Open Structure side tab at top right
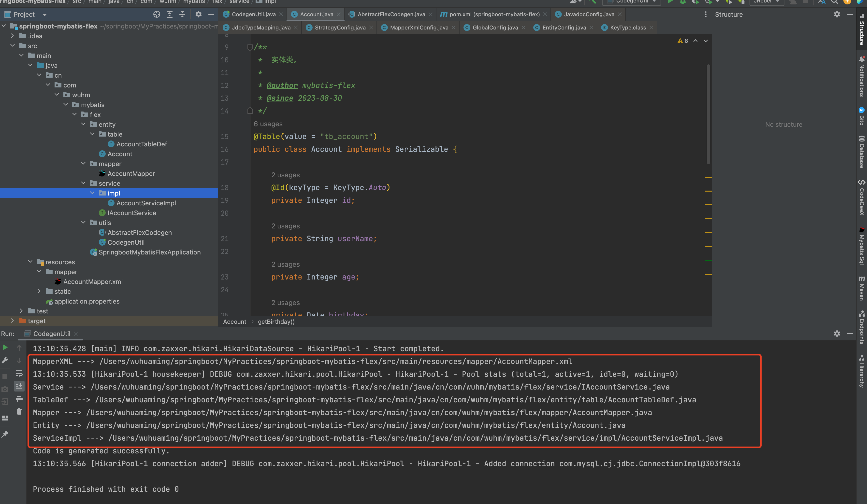 (x=862, y=29)
